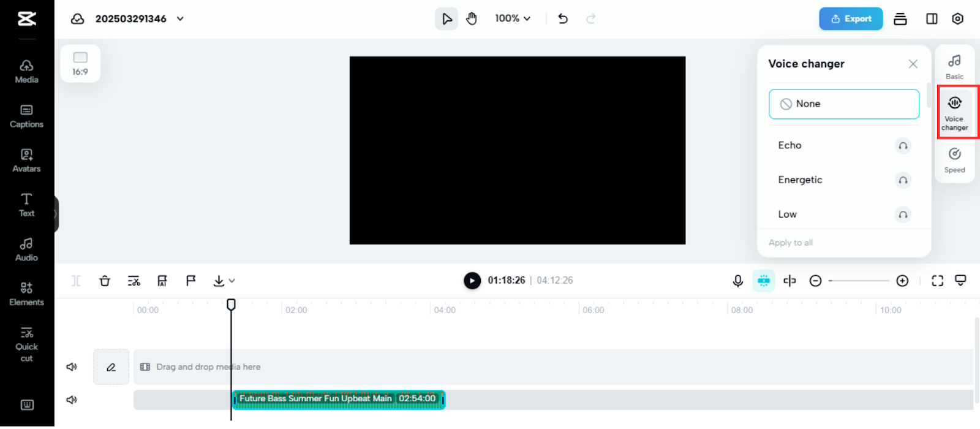The image size is (980, 429).
Task: Mute the audio track
Action: point(72,400)
